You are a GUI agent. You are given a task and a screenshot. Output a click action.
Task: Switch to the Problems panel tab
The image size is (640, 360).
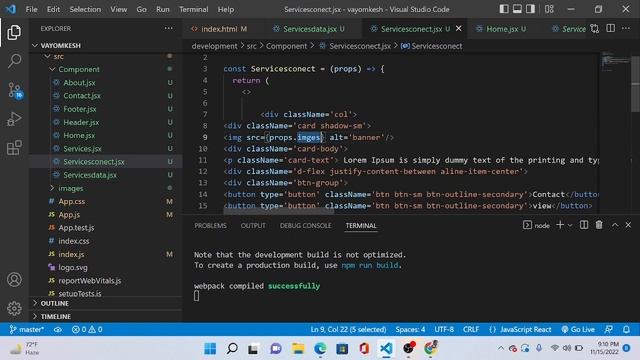pyautogui.click(x=210, y=225)
